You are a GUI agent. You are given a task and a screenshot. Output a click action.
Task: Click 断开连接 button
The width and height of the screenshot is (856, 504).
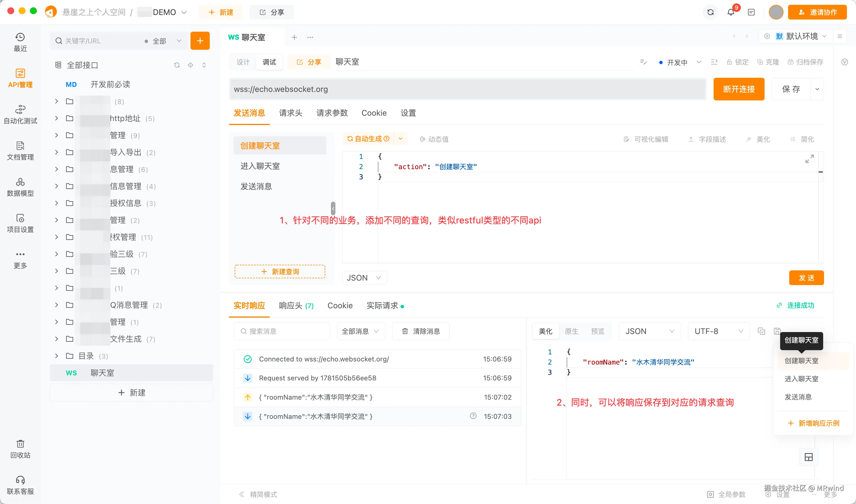point(739,89)
